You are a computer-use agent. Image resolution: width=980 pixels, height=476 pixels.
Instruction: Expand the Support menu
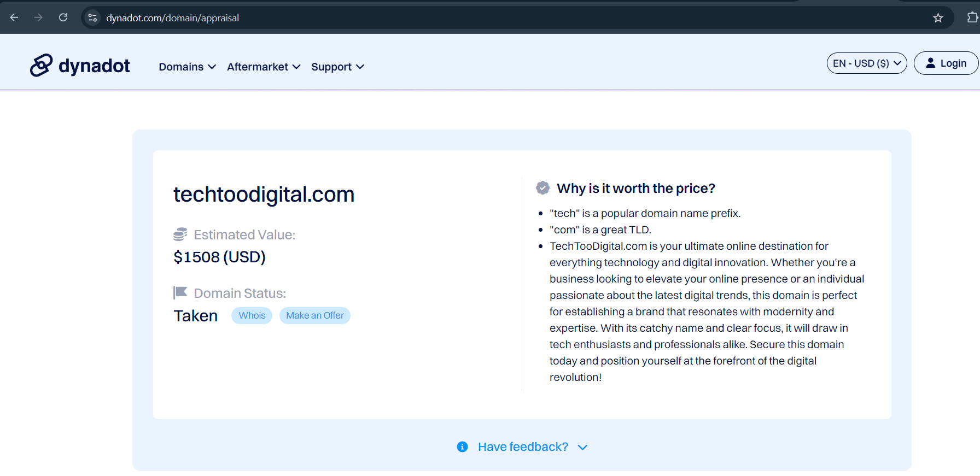tap(337, 67)
